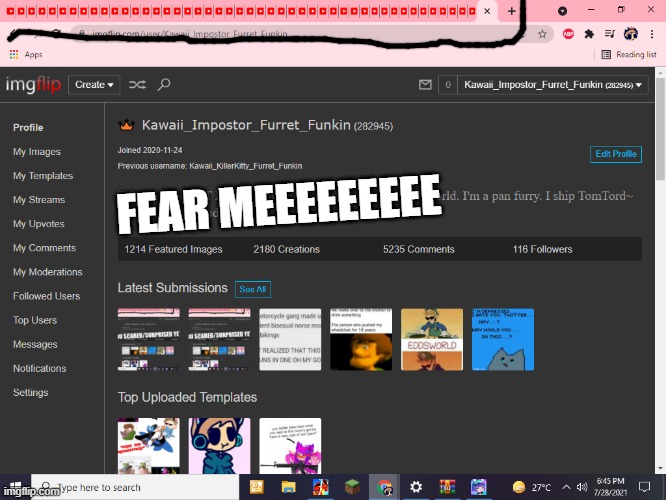Open the media control playlist icon
This screenshot has height=500, width=666.
(x=610, y=34)
